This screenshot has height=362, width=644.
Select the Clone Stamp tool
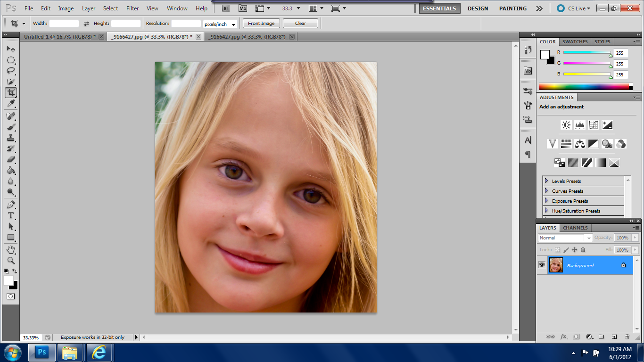(11, 138)
